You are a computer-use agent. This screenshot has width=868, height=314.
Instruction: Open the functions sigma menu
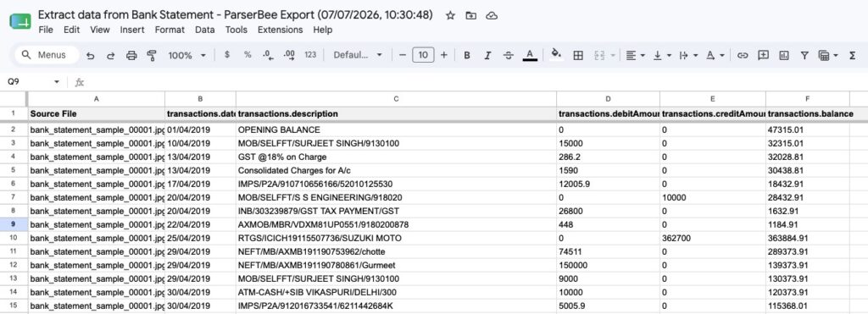tap(853, 55)
